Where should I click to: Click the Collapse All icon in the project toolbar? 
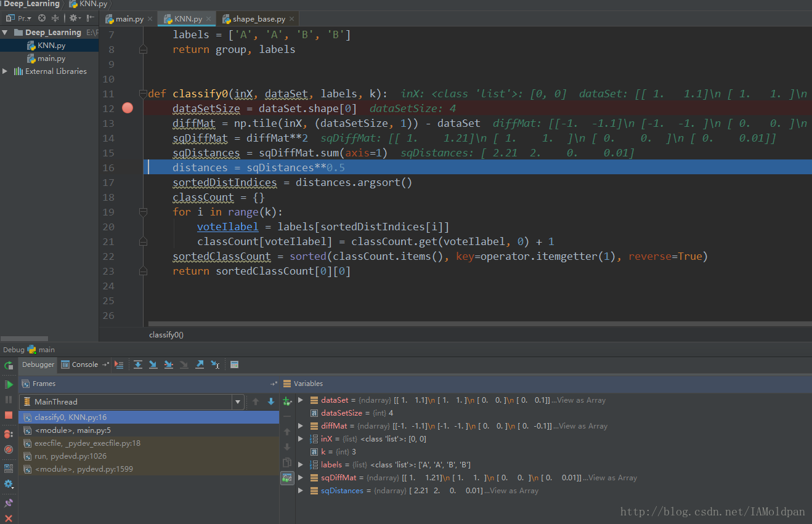point(55,18)
